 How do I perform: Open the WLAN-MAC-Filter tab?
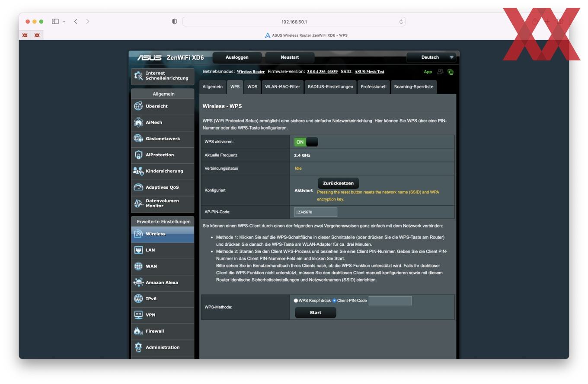pos(282,86)
